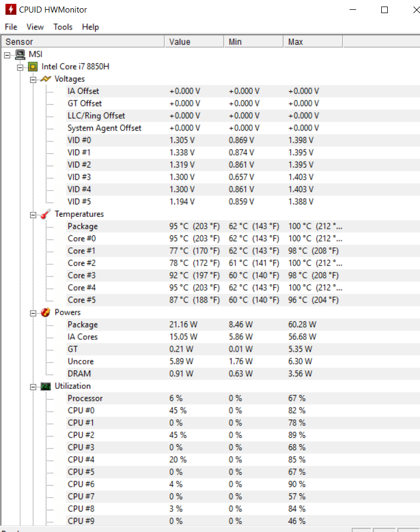The width and height of the screenshot is (420, 532).
Task: Open the File menu
Action: 11,27
